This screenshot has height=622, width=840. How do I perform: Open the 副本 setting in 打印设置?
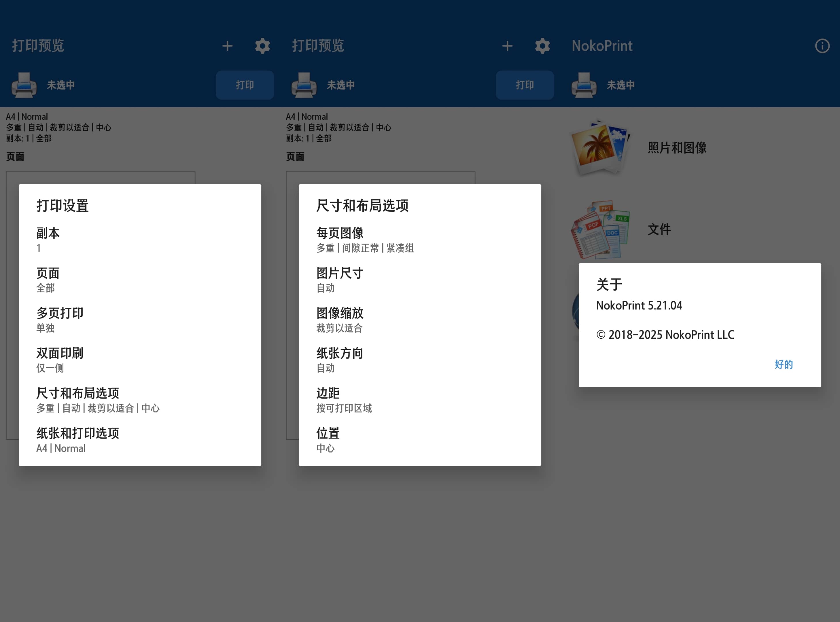point(140,239)
